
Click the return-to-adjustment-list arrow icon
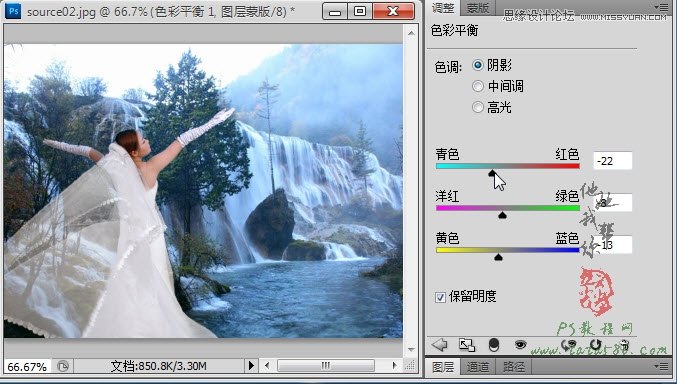pos(440,345)
